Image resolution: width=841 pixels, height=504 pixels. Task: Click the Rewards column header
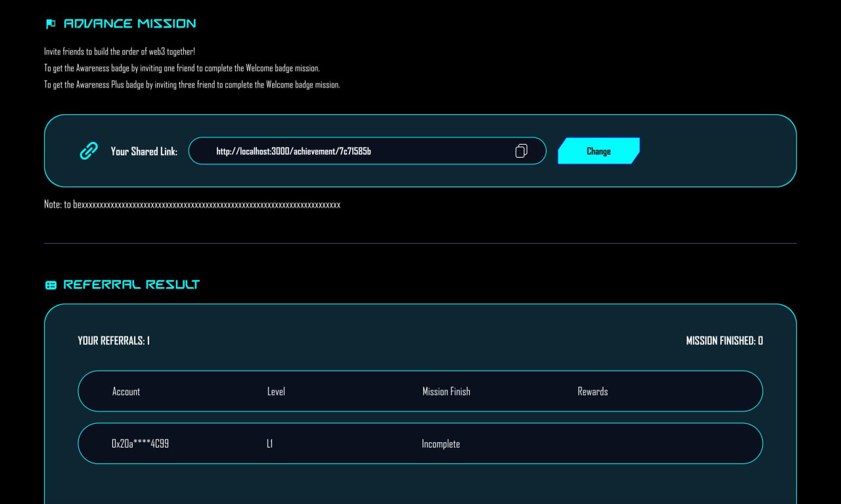pyautogui.click(x=593, y=392)
